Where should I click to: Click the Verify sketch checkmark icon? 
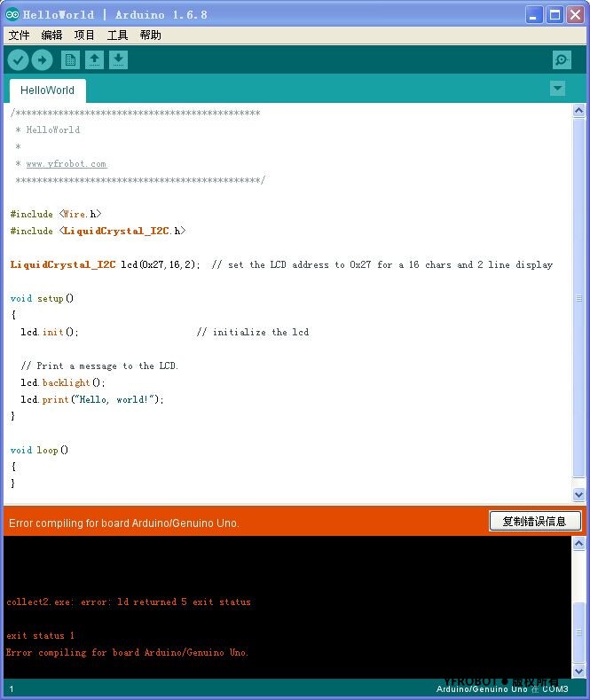[x=18, y=59]
